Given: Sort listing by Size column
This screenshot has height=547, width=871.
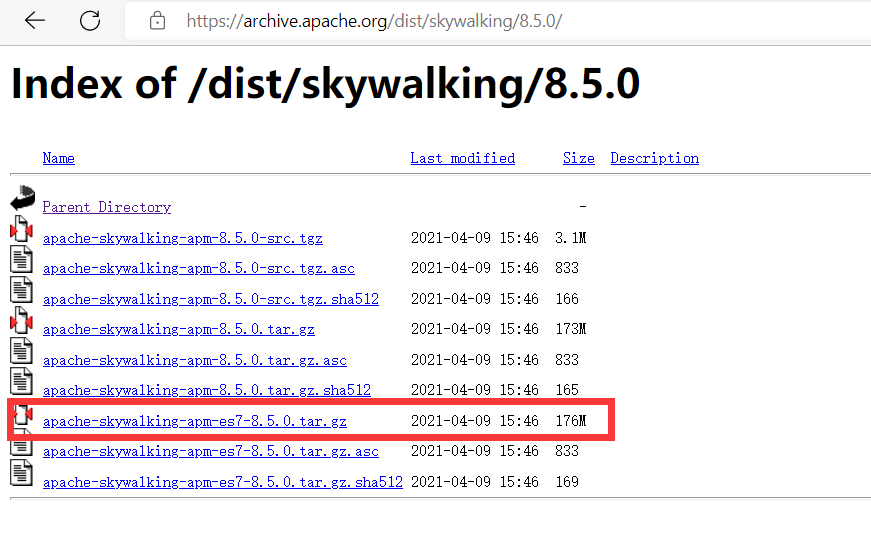Looking at the screenshot, I should (578, 158).
